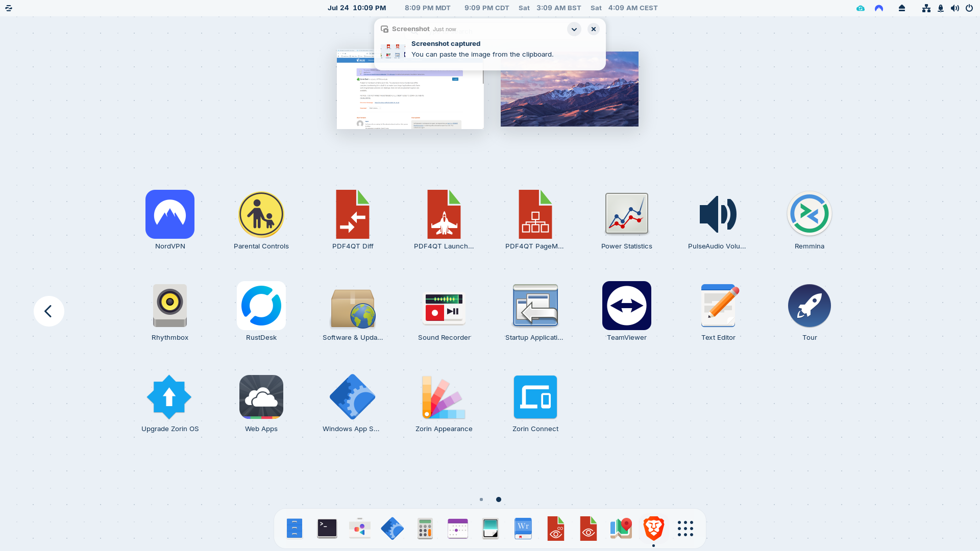Open the wired network status icon
980x551 pixels.
click(x=926, y=8)
